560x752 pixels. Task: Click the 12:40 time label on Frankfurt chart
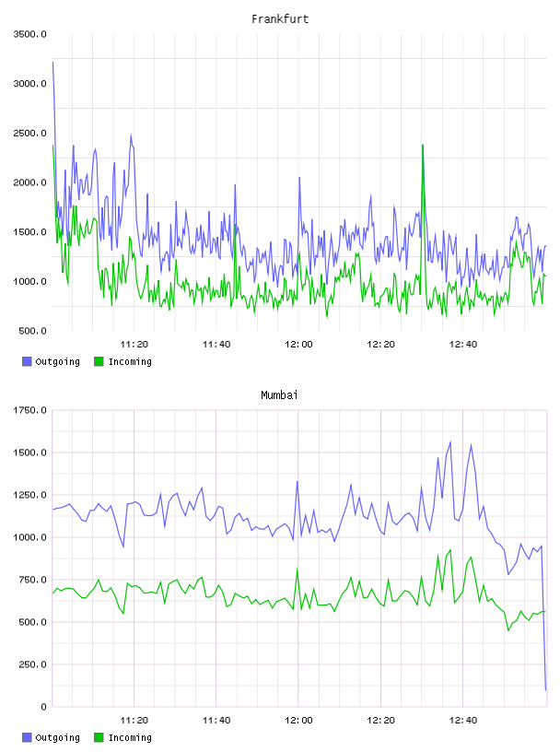[x=462, y=344]
